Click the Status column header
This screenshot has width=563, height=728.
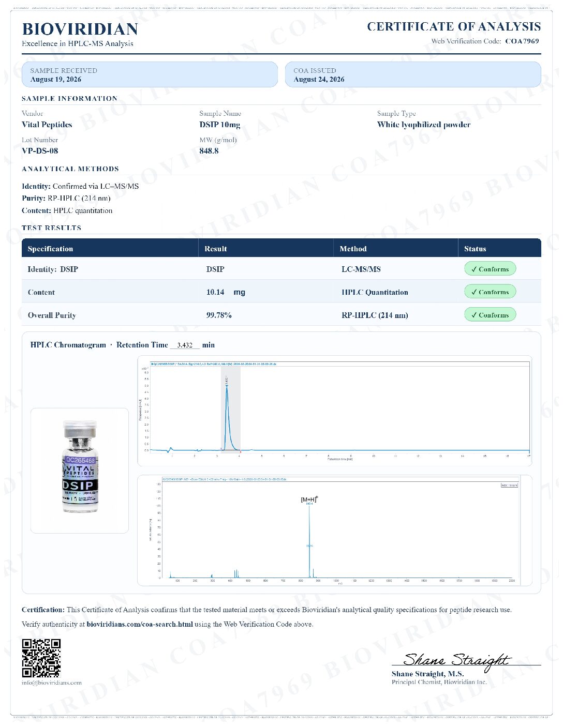pos(475,249)
